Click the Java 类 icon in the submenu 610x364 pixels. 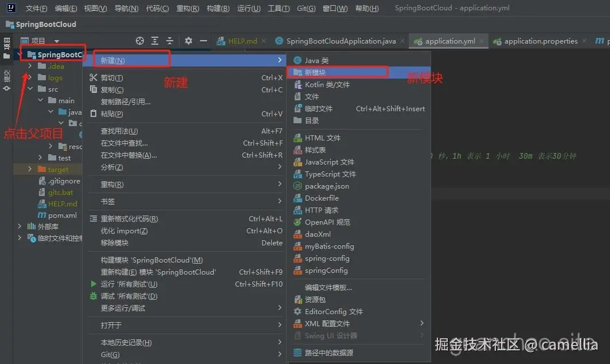point(298,60)
